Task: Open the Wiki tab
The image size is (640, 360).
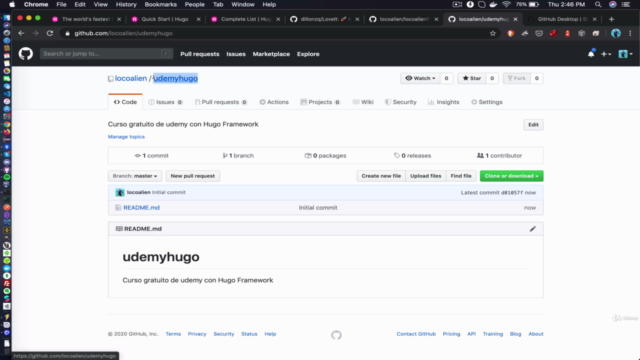Action: (x=363, y=102)
